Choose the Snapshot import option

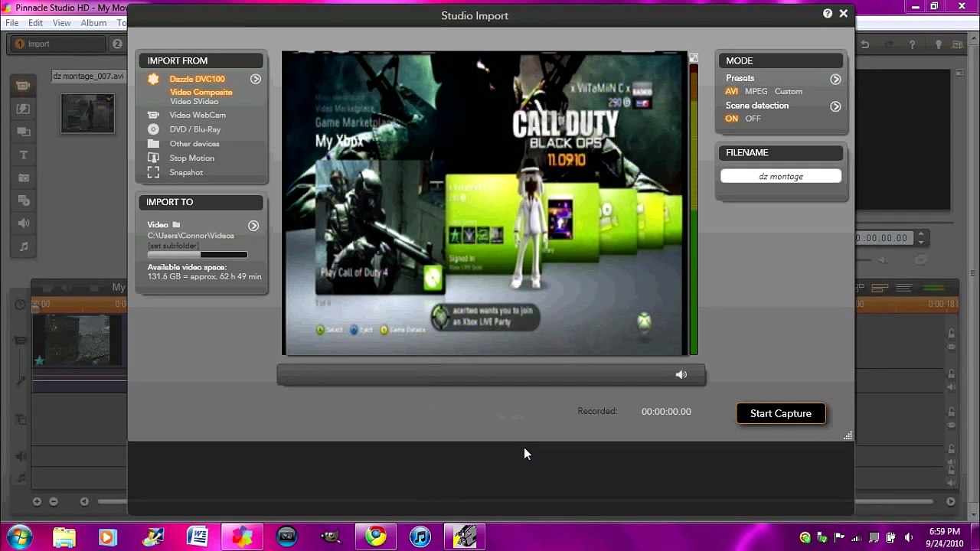point(186,173)
